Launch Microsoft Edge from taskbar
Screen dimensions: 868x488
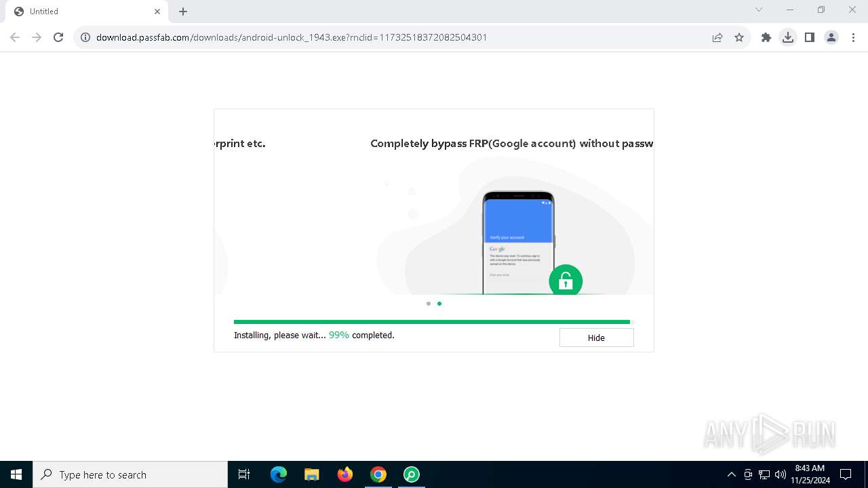coord(279,474)
